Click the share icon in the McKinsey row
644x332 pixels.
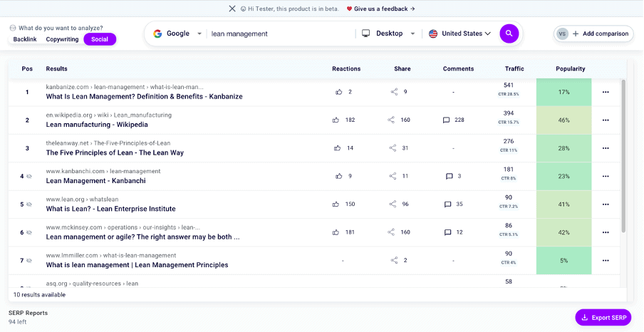[391, 232]
